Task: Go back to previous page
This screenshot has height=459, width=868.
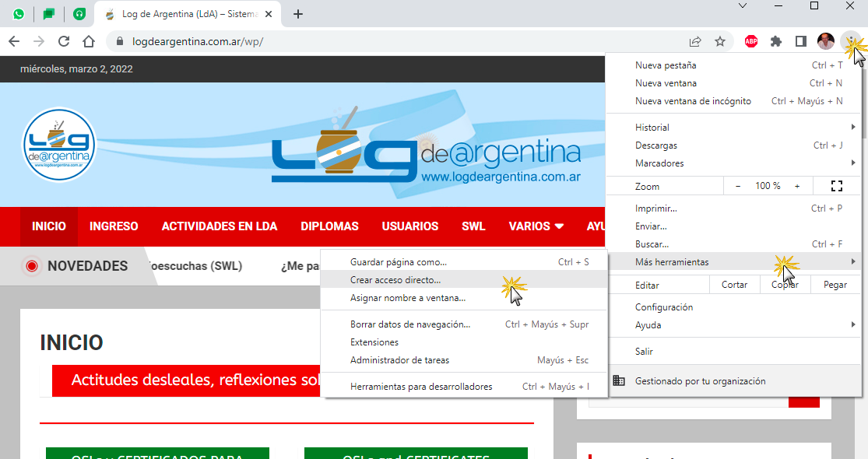Action: 14,41
